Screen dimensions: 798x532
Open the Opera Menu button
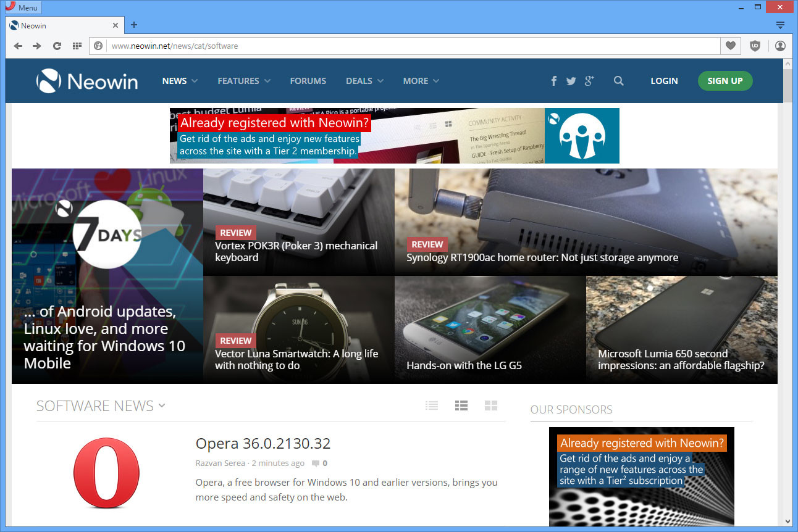[22, 7]
